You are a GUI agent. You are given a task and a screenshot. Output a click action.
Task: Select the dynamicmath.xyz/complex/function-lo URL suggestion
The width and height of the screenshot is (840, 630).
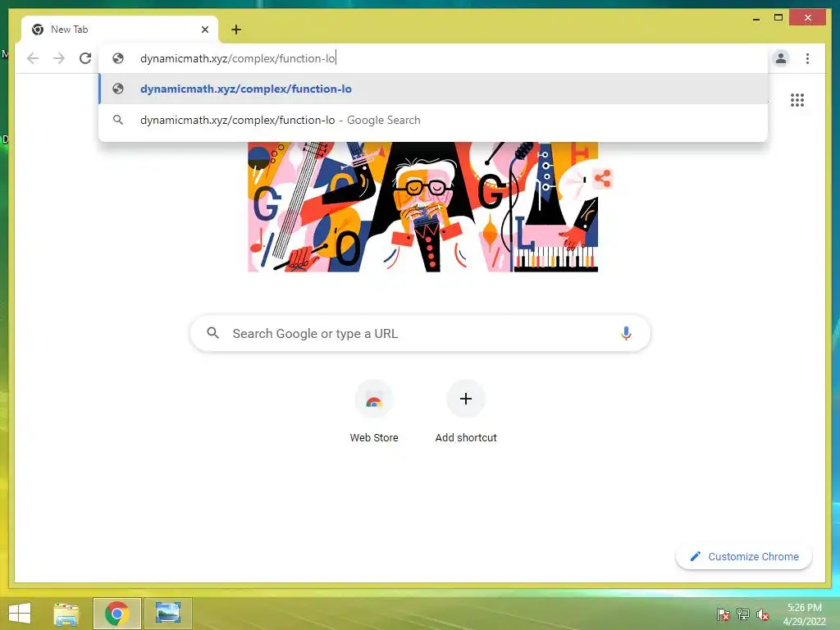pos(433,89)
